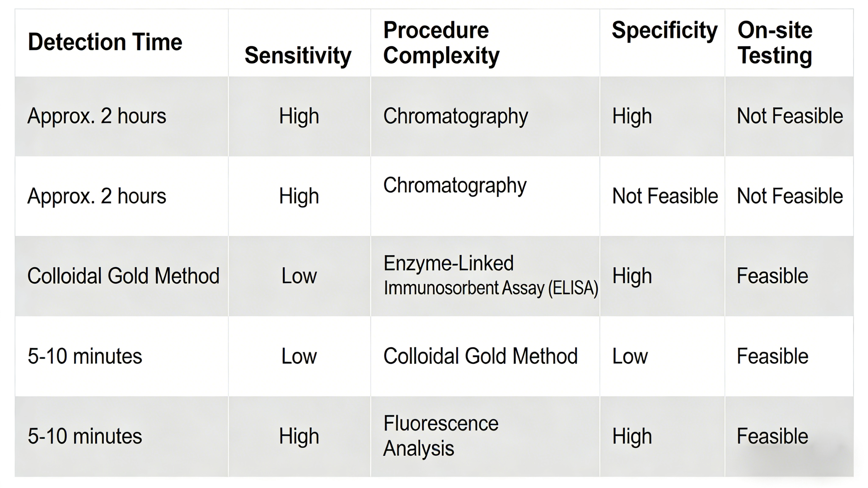
Task: Select "Chromatography" in the second data row
Action: coord(455,185)
